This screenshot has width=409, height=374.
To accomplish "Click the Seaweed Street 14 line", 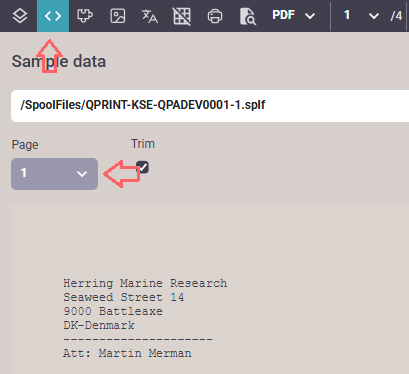I will tap(124, 297).
